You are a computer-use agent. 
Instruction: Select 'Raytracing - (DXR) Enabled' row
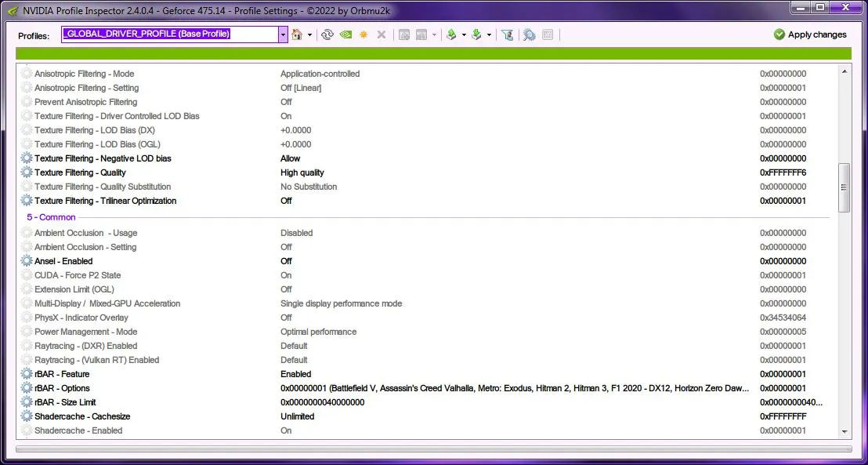(425, 346)
